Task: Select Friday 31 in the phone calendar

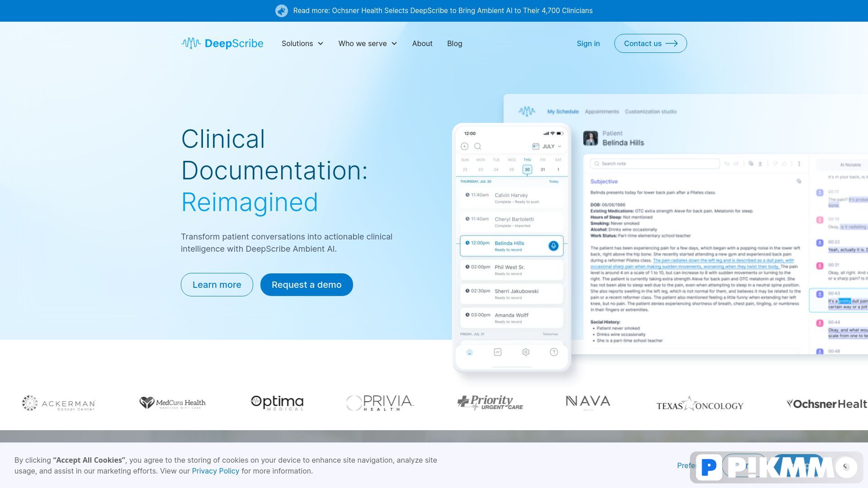Action: pos(542,169)
